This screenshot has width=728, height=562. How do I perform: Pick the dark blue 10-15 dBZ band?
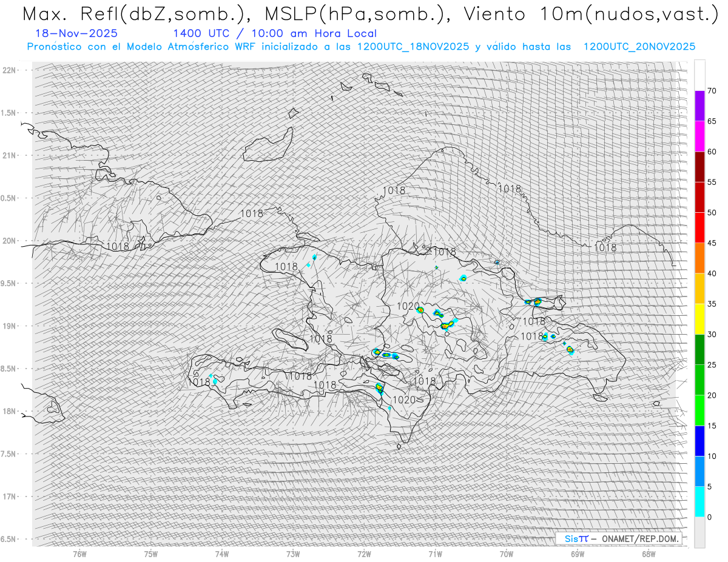(x=699, y=441)
